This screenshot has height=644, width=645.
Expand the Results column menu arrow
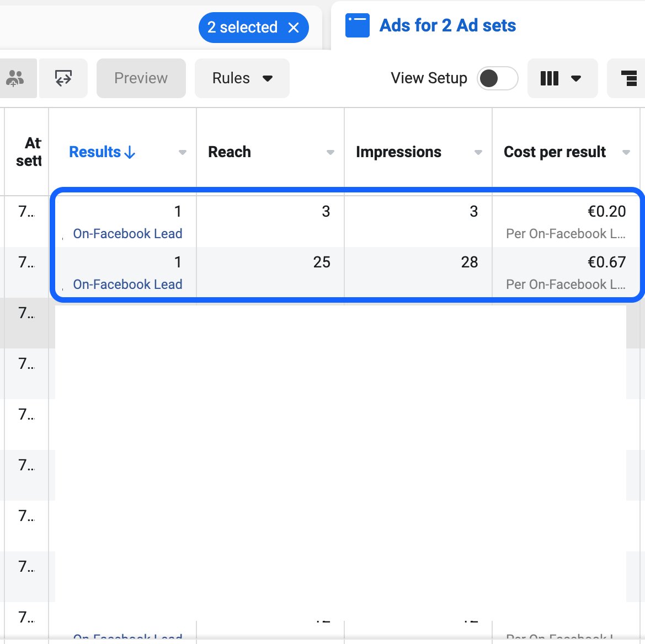[182, 153]
